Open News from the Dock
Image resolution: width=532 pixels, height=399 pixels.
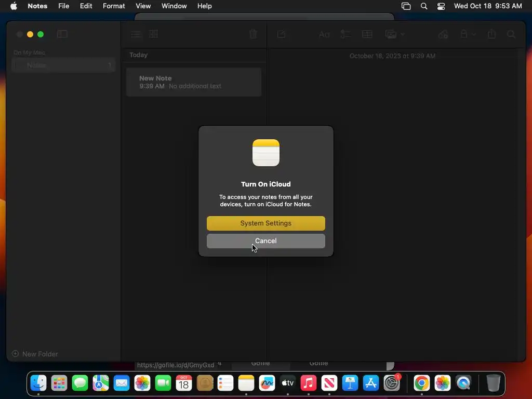(x=329, y=383)
